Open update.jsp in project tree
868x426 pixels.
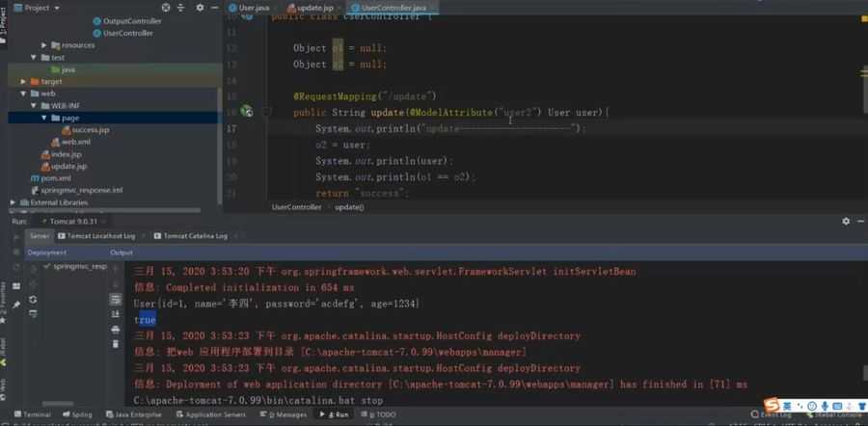tap(64, 166)
